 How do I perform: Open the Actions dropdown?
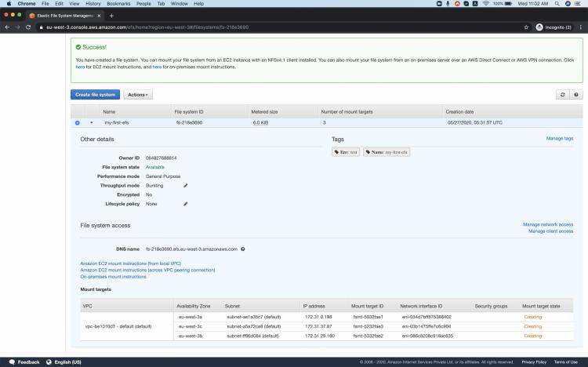[x=138, y=95]
